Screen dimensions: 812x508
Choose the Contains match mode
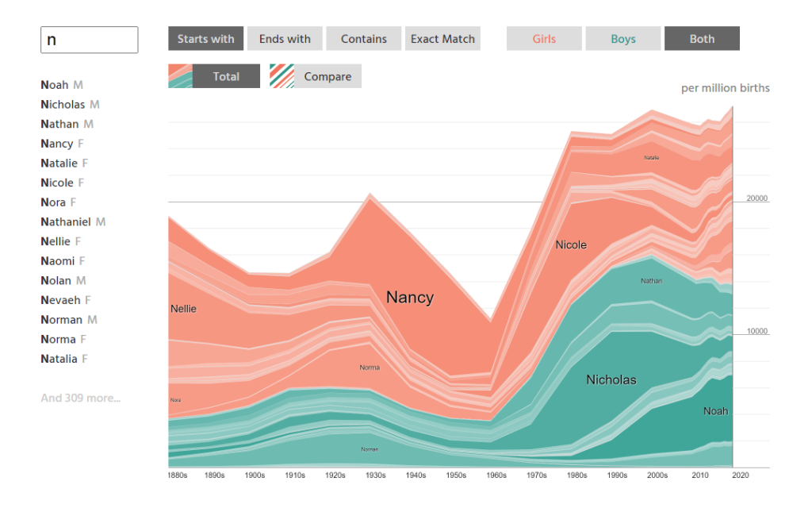click(x=364, y=39)
